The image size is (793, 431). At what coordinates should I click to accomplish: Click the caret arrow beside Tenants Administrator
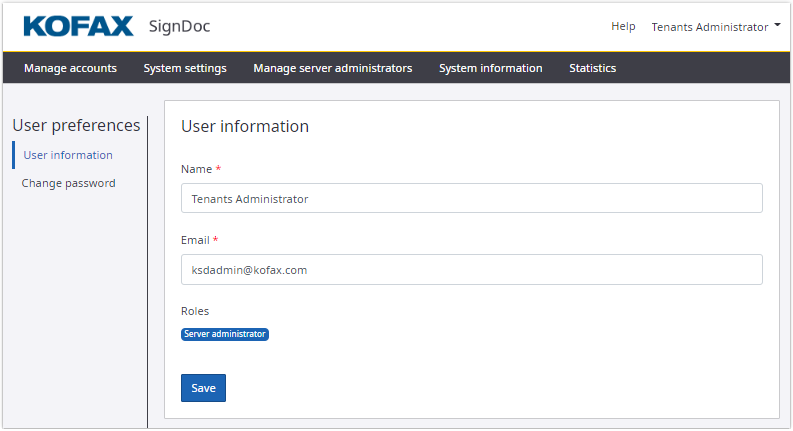[777, 26]
